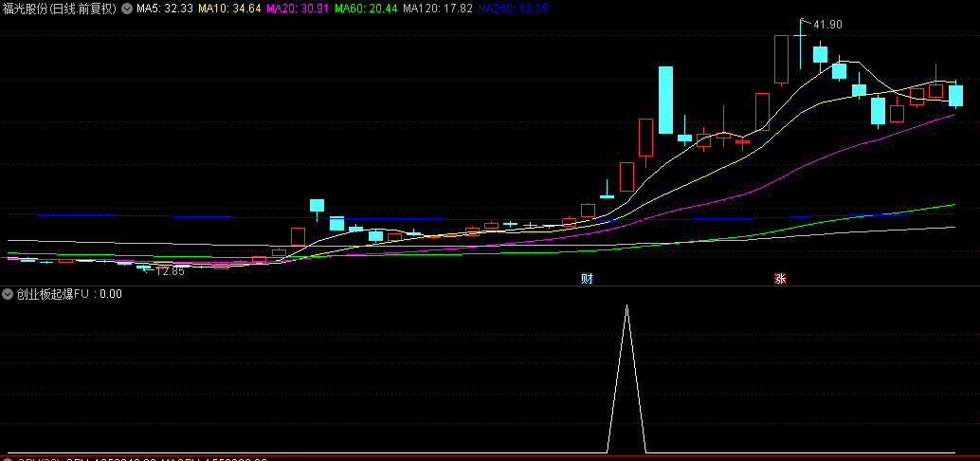Viewport: 980px width, 461px height.
Task: Click the 41.90 high price label
Action: (826, 25)
